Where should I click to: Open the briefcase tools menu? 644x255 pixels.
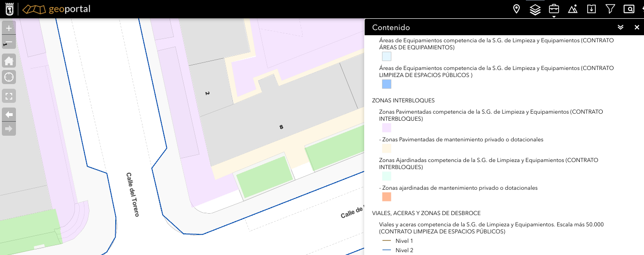(554, 9)
